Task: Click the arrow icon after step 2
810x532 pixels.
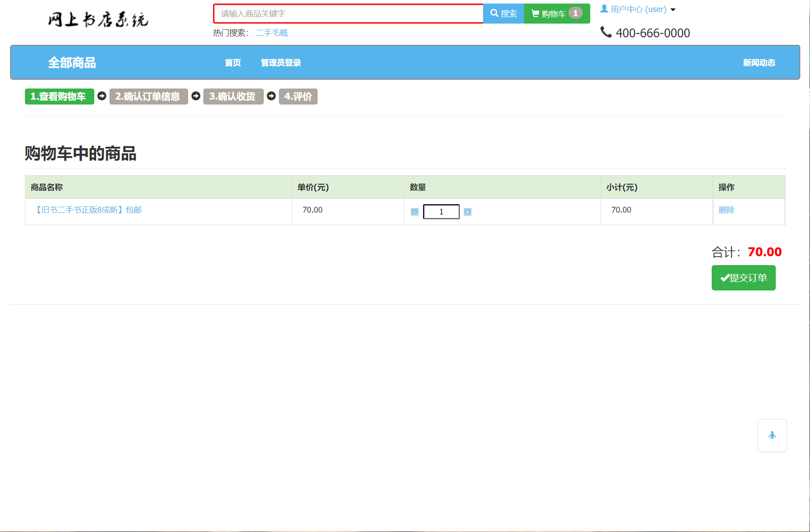Action: (x=196, y=96)
